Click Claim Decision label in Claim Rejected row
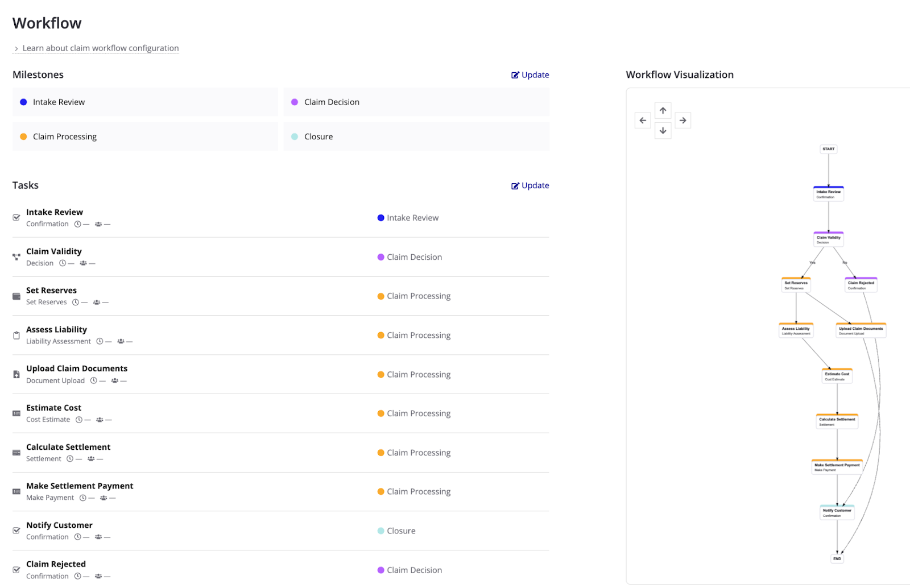This screenshot has width=910, height=588. pos(414,570)
